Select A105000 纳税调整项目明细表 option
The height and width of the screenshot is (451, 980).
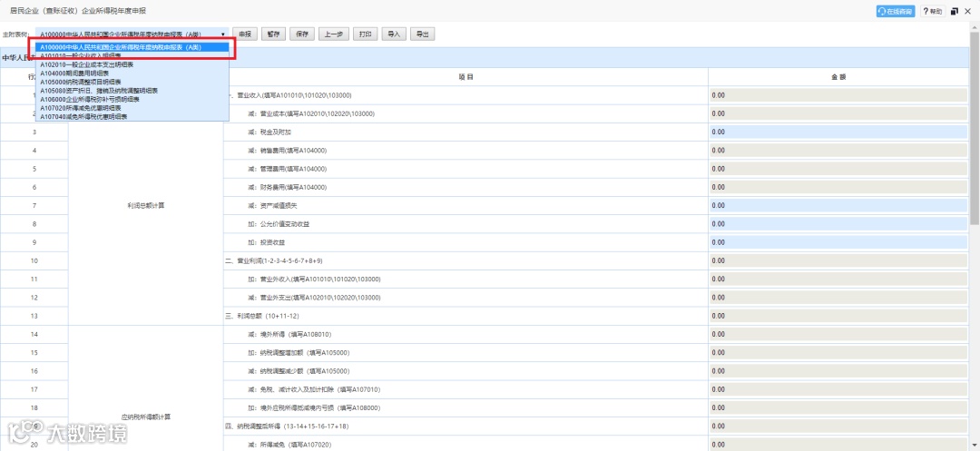132,82
